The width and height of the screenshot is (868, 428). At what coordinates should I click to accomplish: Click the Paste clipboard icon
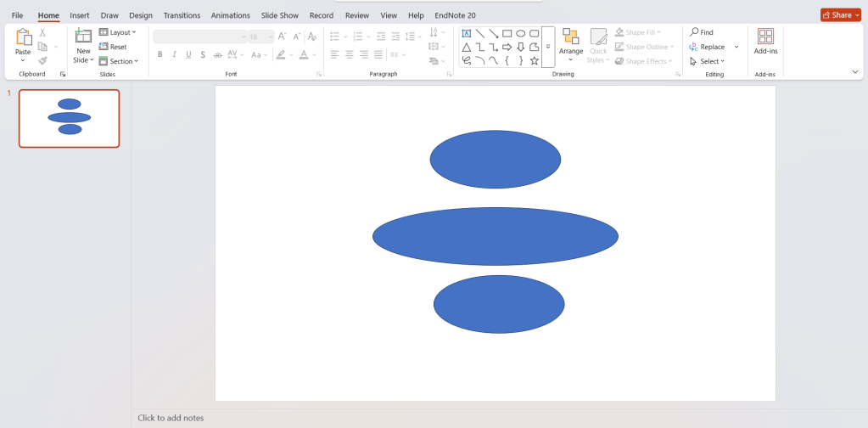tap(23, 37)
